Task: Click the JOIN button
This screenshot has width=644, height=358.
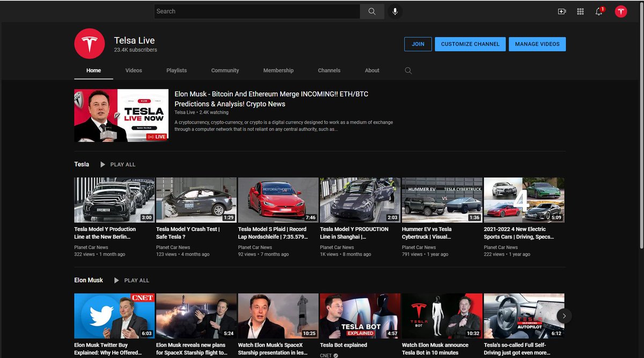Action: coord(418,44)
